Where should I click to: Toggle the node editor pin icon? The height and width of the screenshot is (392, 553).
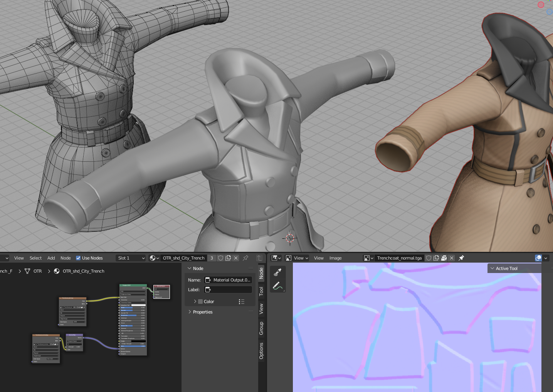click(x=245, y=258)
